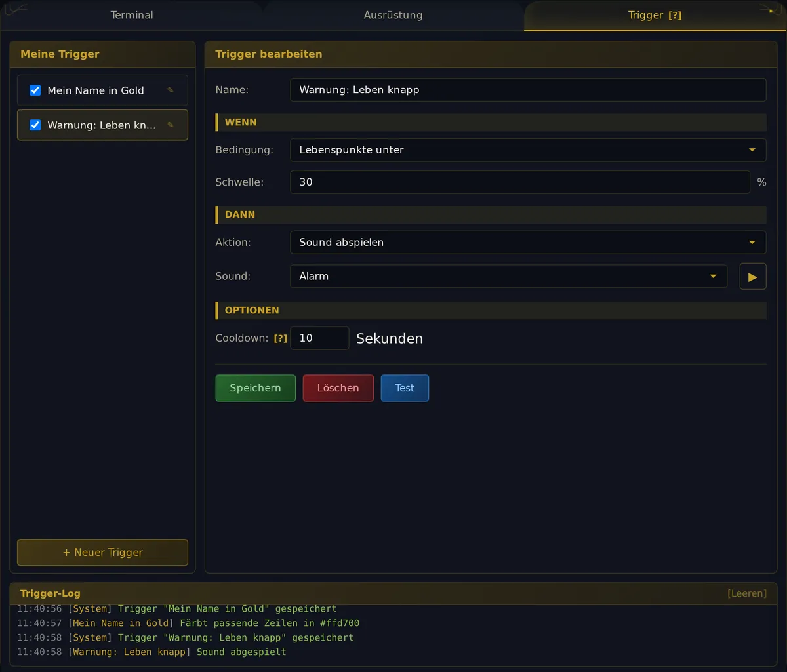Switch to the Terminal tab
This screenshot has width=787, height=672.
[x=132, y=15]
